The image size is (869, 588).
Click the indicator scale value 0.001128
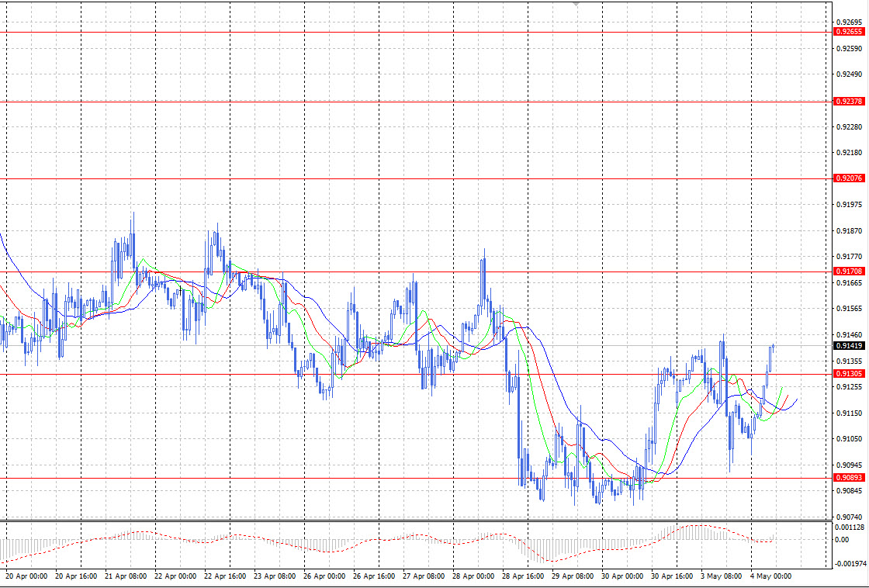[850, 527]
